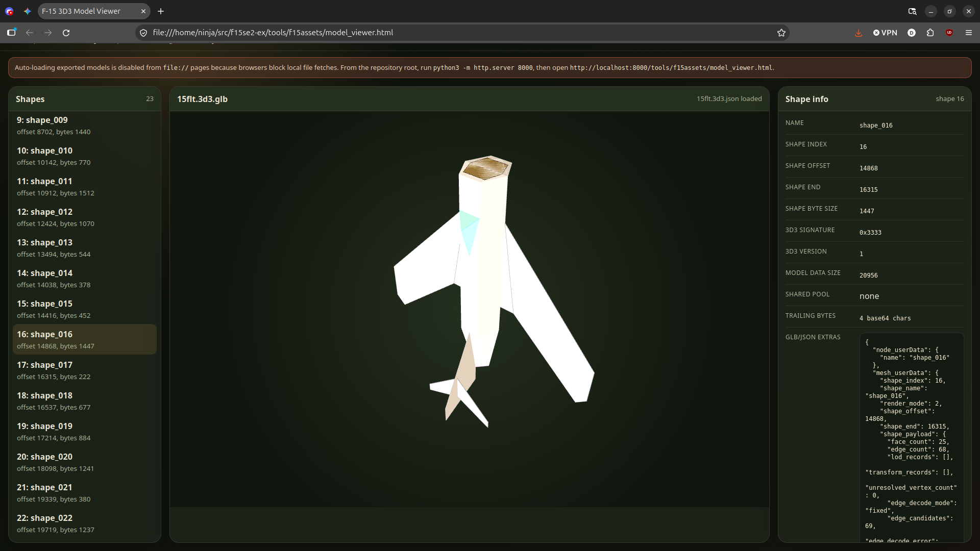The height and width of the screenshot is (551, 980).
Task: Click the '15flt.3d3.json loaded' status text
Action: pos(729,99)
